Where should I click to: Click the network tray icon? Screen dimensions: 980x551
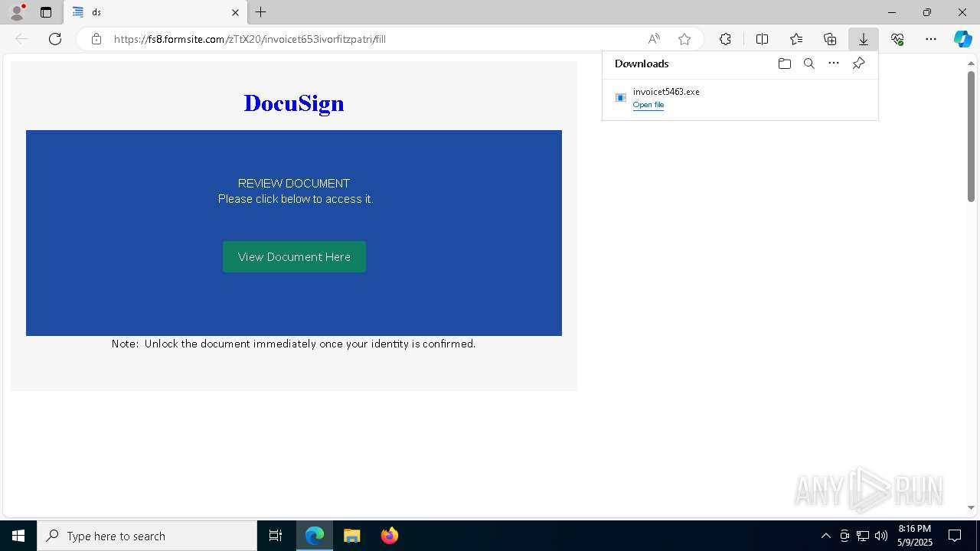[x=863, y=536]
